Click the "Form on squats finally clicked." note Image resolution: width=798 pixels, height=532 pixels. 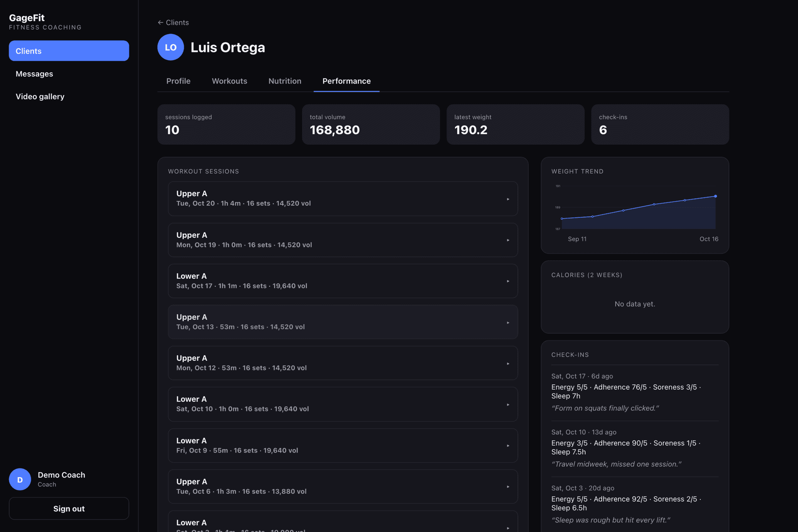[x=605, y=408]
